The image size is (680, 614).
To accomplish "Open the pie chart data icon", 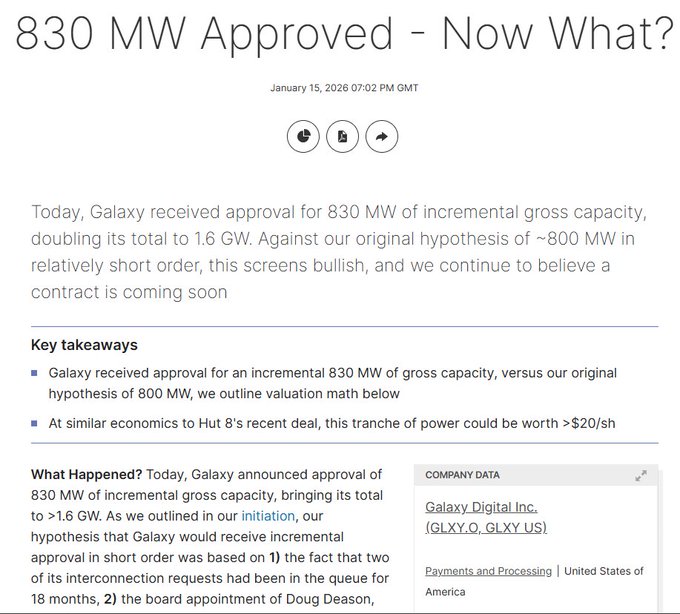I will point(303,136).
